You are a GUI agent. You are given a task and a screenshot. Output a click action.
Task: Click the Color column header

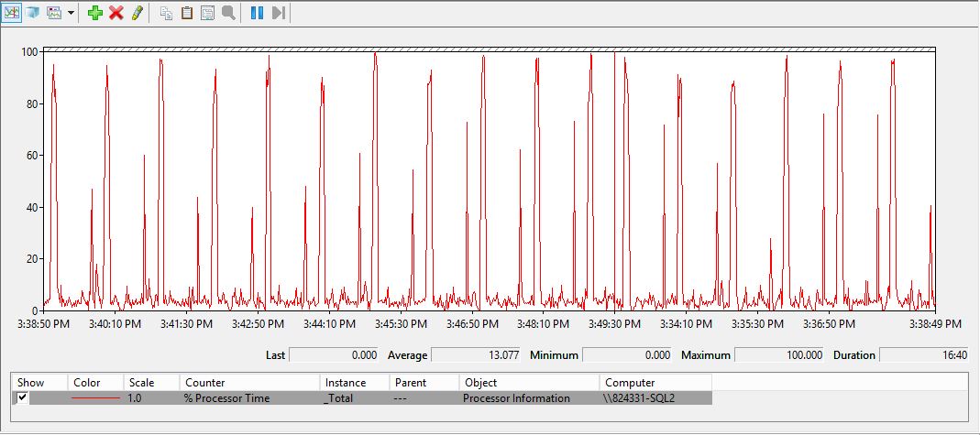pos(95,383)
